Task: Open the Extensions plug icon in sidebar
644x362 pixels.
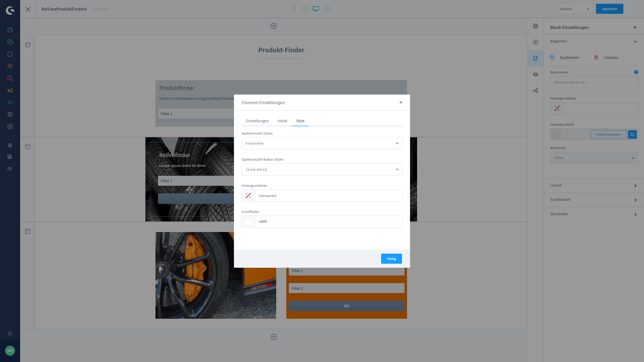Action: [x=10, y=102]
